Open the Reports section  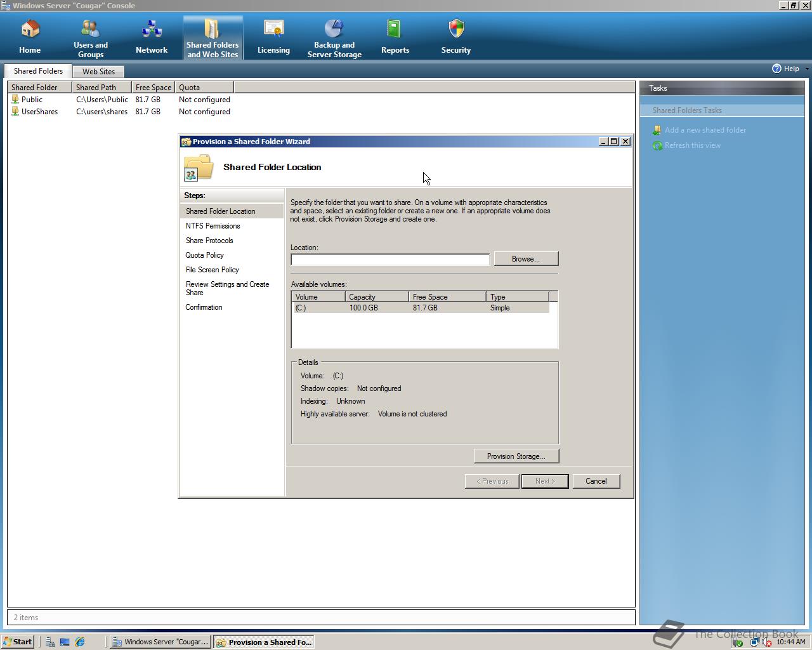point(395,37)
